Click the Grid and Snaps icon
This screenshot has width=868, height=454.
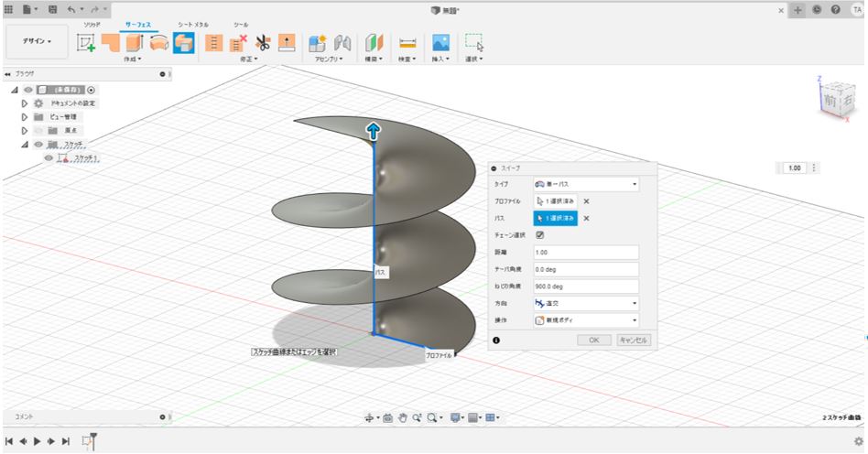[x=472, y=418]
